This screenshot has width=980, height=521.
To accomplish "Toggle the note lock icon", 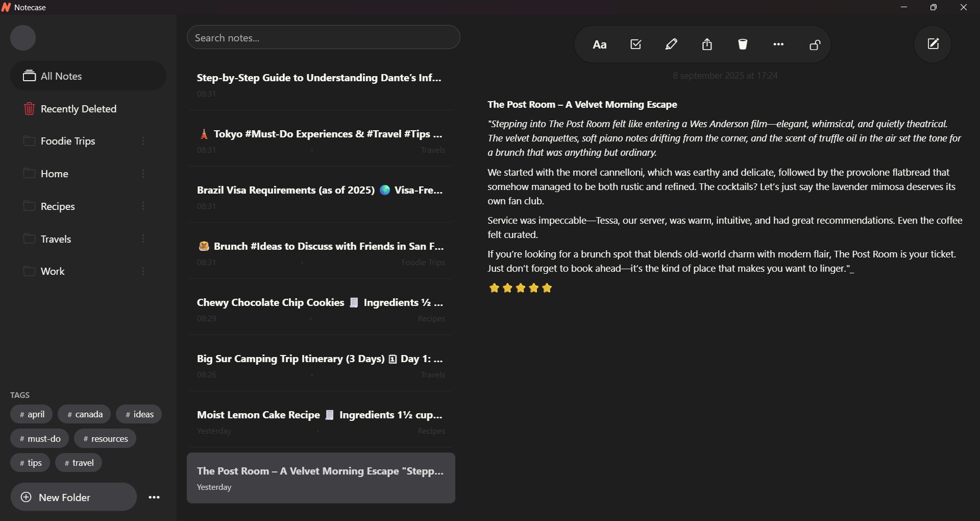I will [x=815, y=44].
